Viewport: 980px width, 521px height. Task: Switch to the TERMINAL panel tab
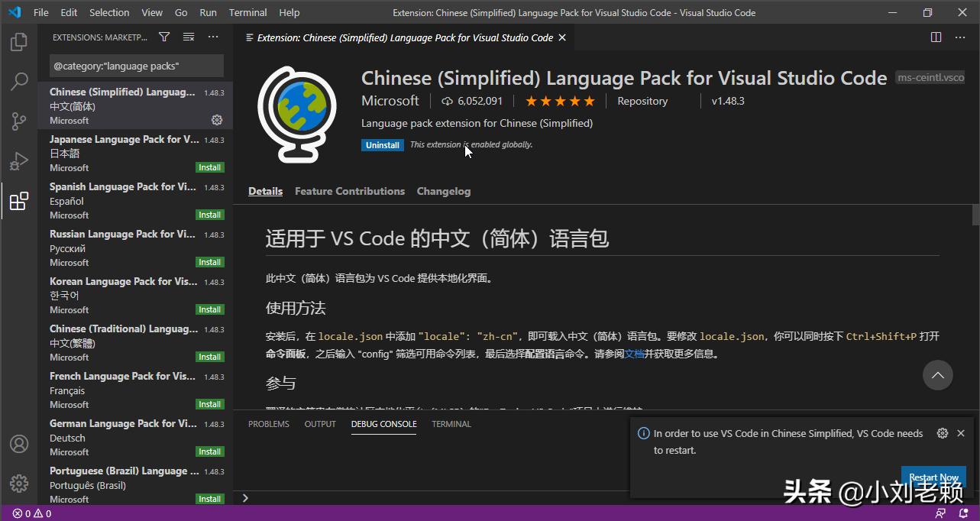(451, 423)
